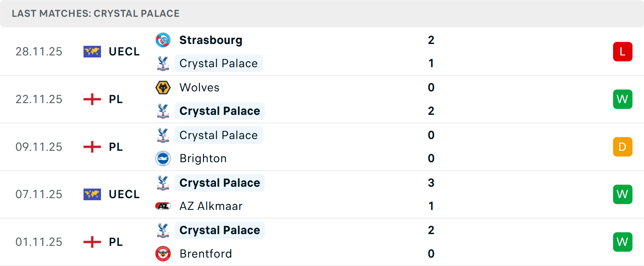Image resolution: width=644 pixels, height=266 pixels.
Task: Select the Wolves club badge
Action: click(163, 87)
